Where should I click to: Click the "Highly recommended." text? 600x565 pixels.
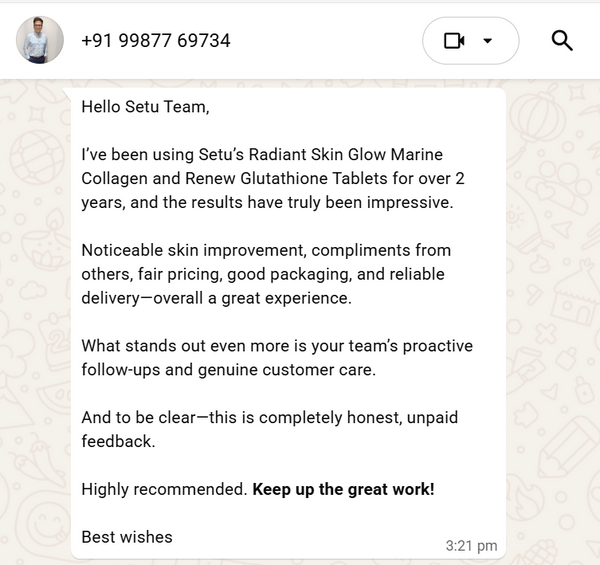164,489
